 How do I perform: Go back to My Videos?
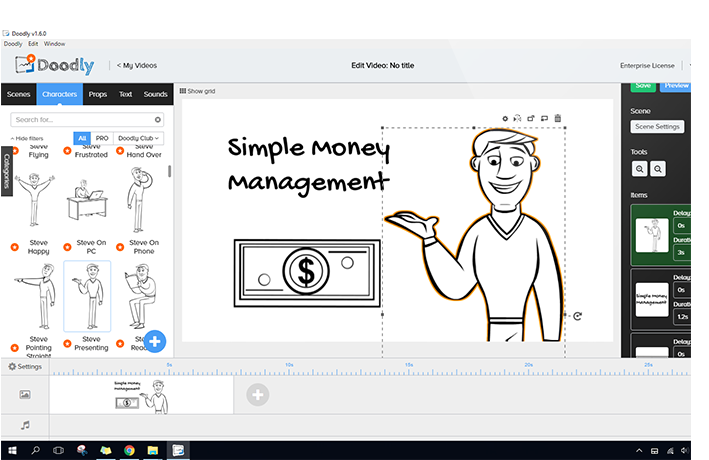pos(136,65)
